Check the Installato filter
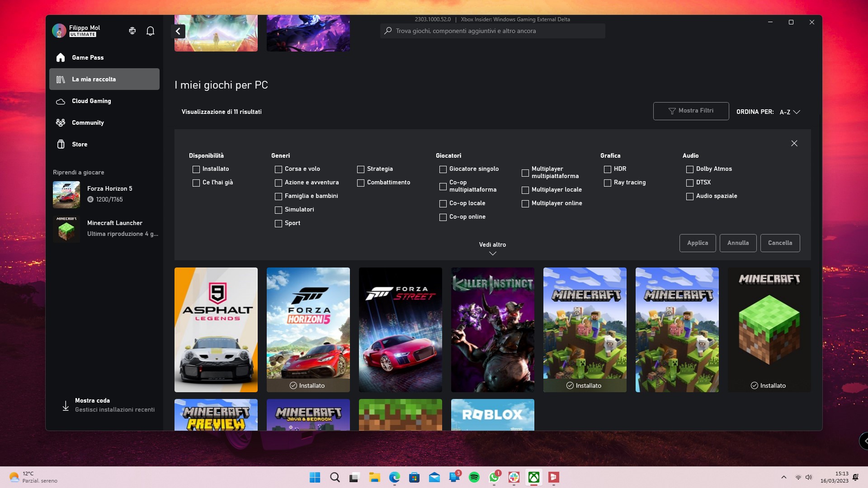 click(196, 169)
